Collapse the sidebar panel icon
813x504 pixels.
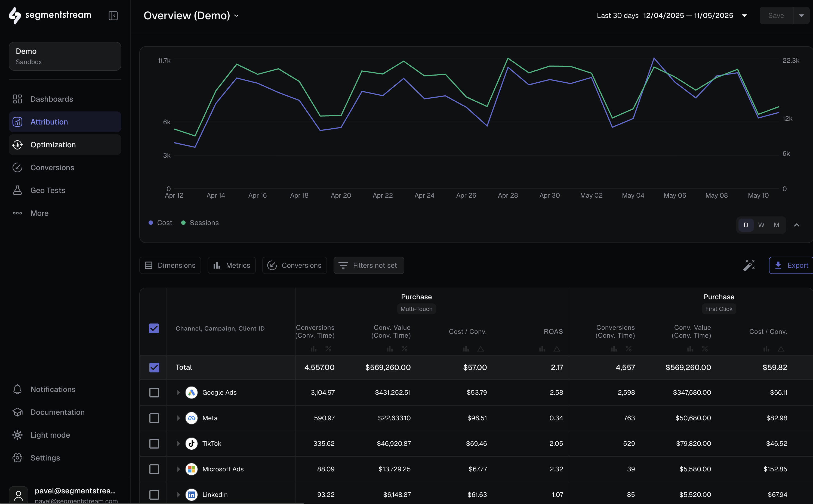click(x=113, y=16)
